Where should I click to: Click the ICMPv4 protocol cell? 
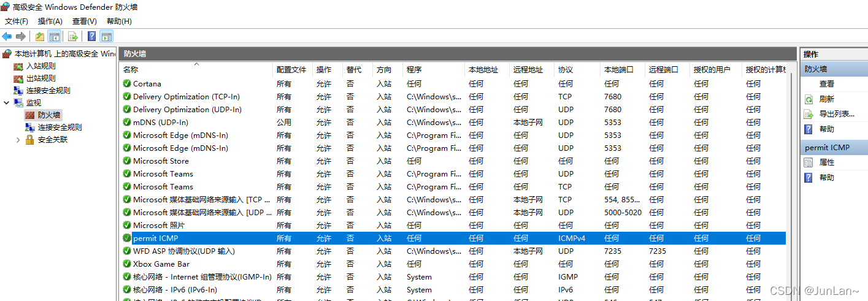pos(572,238)
